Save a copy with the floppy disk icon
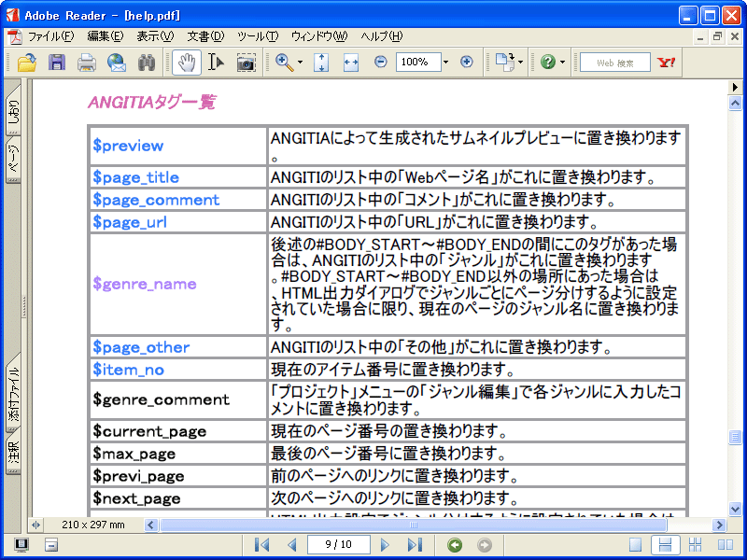747x560 pixels. [x=57, y=63]
